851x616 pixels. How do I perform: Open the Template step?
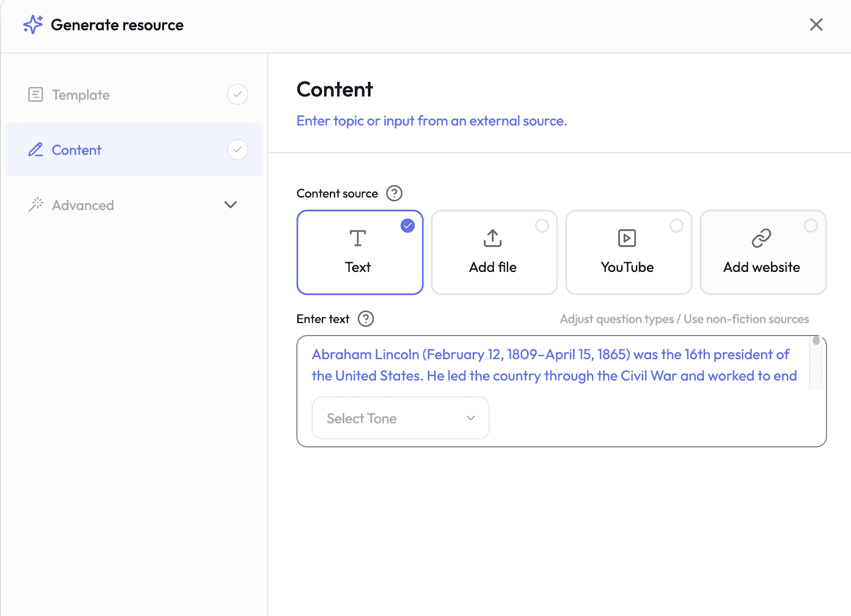point(134,95)
